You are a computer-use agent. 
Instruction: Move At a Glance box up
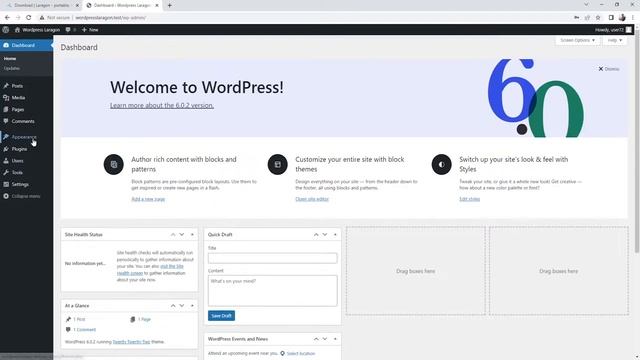(x=173, y=306)
